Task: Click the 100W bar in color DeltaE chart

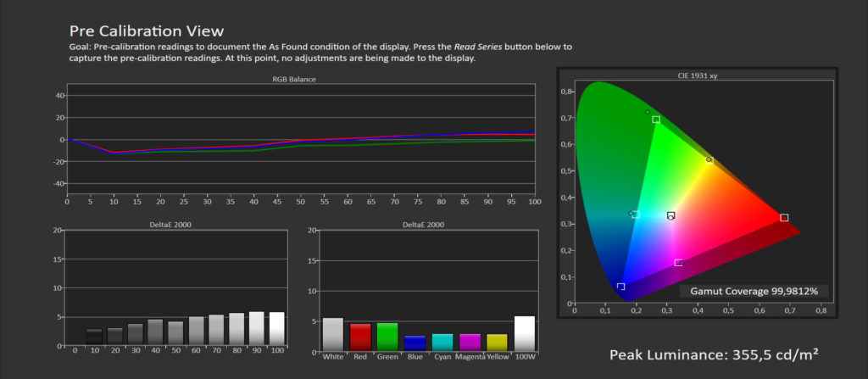Action: coord(525,333)
